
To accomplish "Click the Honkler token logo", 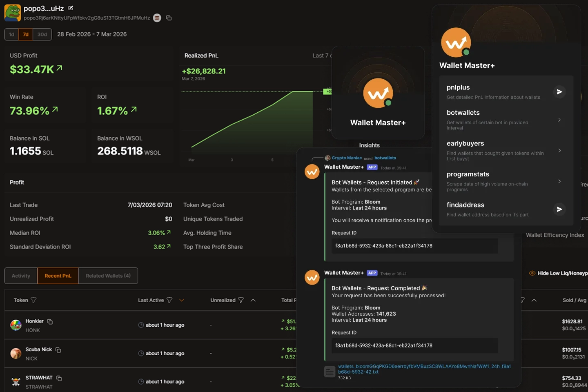I will [16, 325].
